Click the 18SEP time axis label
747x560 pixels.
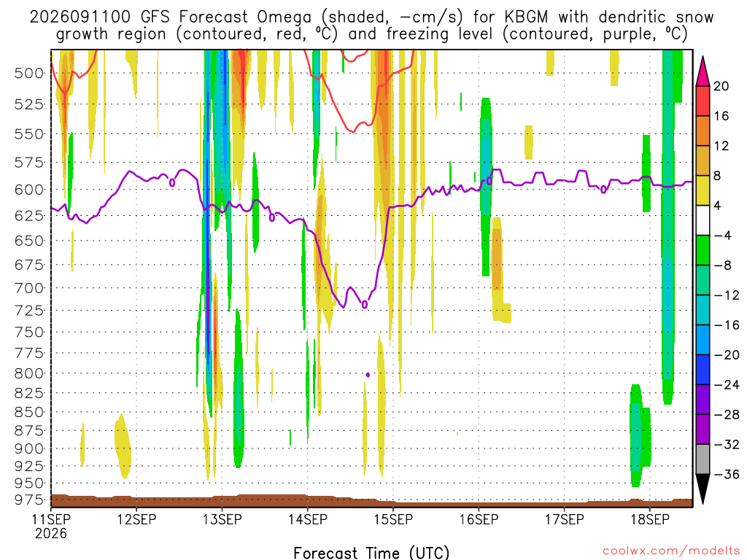coord(650,519)
